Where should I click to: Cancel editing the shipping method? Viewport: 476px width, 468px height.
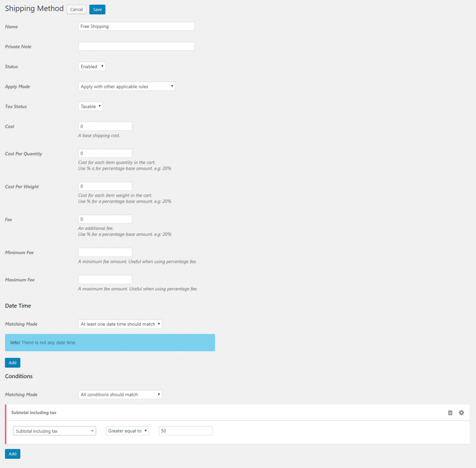[77, 9]
